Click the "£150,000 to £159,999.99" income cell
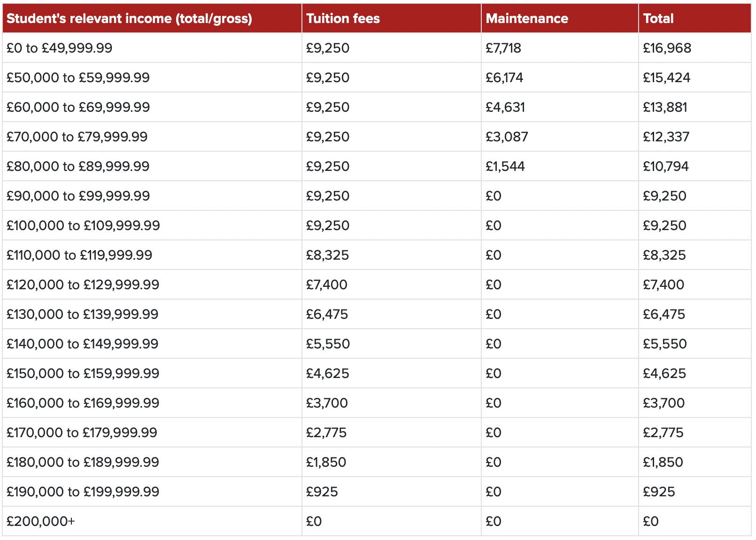This screenshot has width=756, height=540. point(152,373)
